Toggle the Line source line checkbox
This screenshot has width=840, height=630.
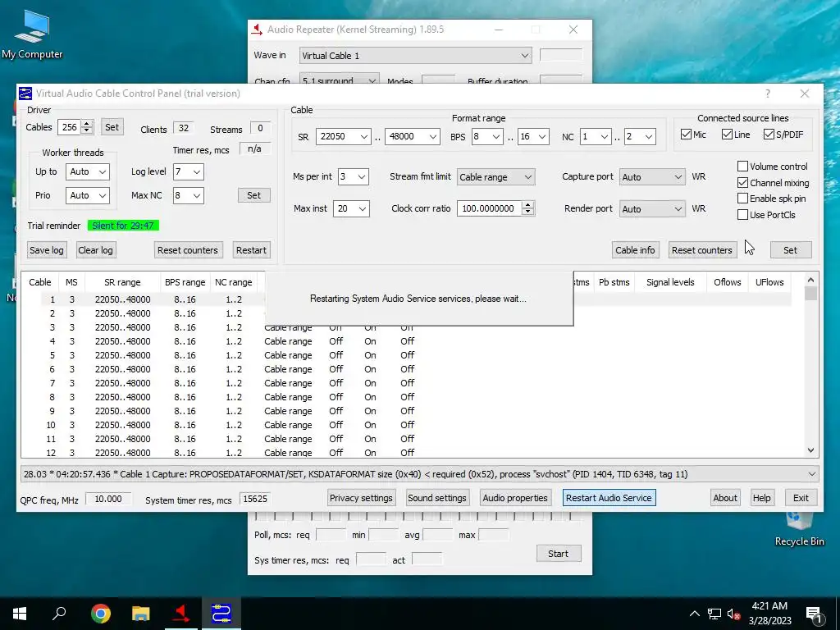coord(727,135)
